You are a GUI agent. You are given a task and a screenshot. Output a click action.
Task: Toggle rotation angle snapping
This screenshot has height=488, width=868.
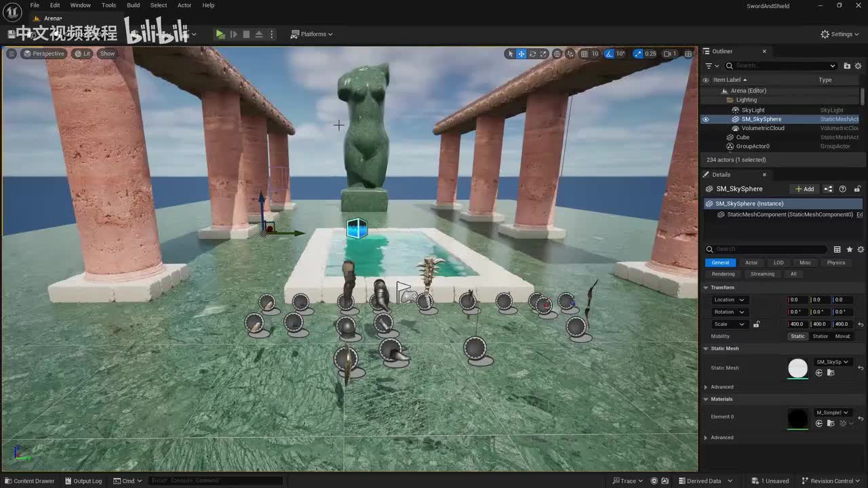[x=609, y=54]
